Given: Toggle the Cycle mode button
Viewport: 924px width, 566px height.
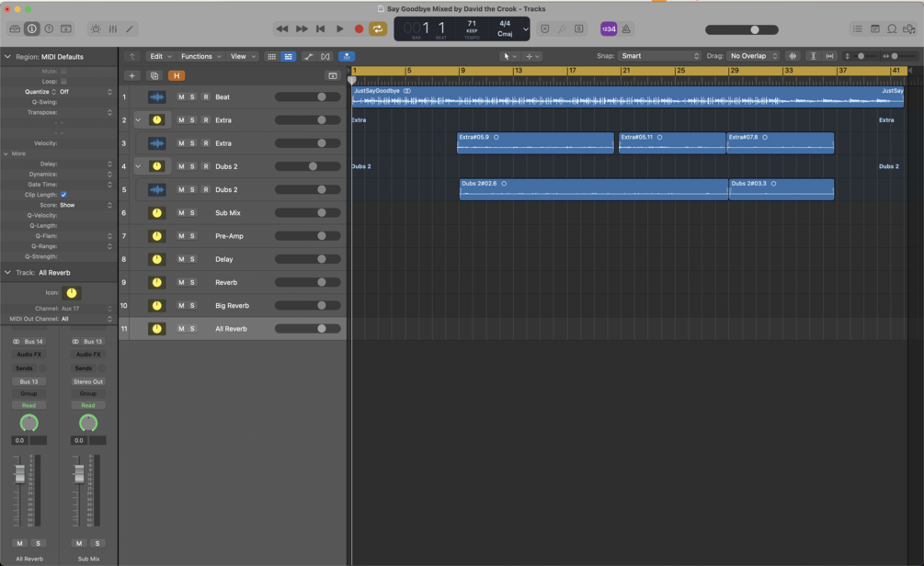Looking at the screenshot, I should coord(378,28).
